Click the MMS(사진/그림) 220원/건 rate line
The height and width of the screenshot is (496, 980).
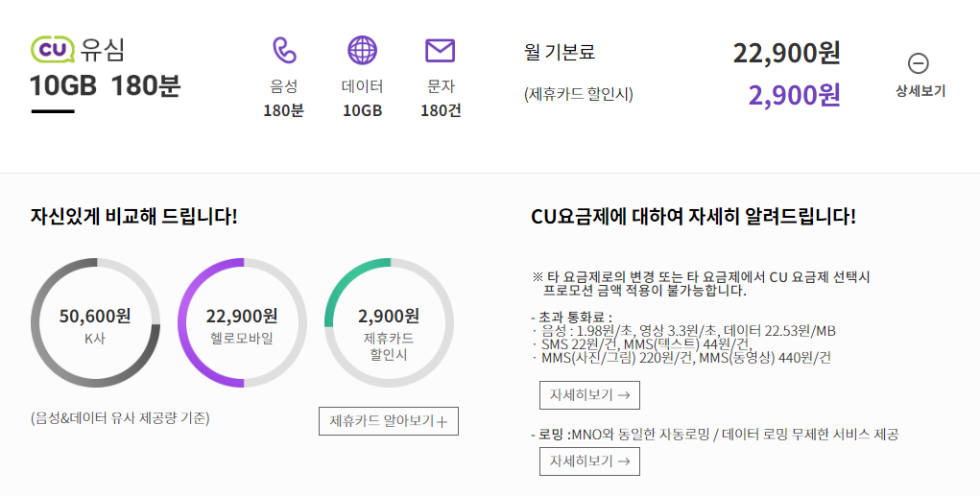click(681, 359)
